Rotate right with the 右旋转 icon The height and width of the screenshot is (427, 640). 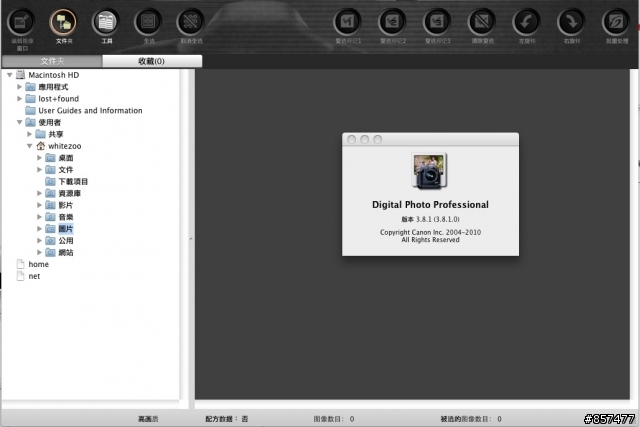[571, 22]
